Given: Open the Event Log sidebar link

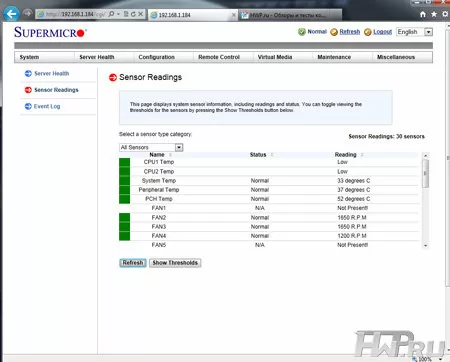Looking at the screenshot, I should click(47, 106).
